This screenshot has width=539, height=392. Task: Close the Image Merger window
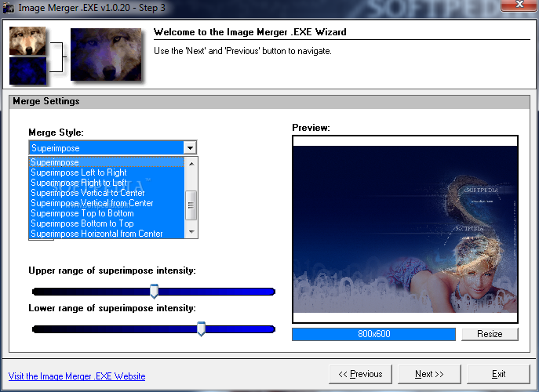(519, 5)
